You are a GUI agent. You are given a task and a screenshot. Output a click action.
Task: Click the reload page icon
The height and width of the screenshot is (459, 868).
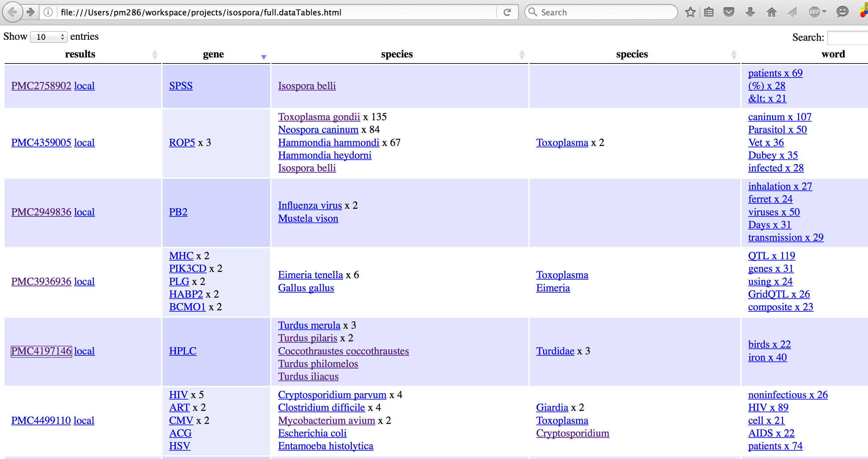pos(507,12)
